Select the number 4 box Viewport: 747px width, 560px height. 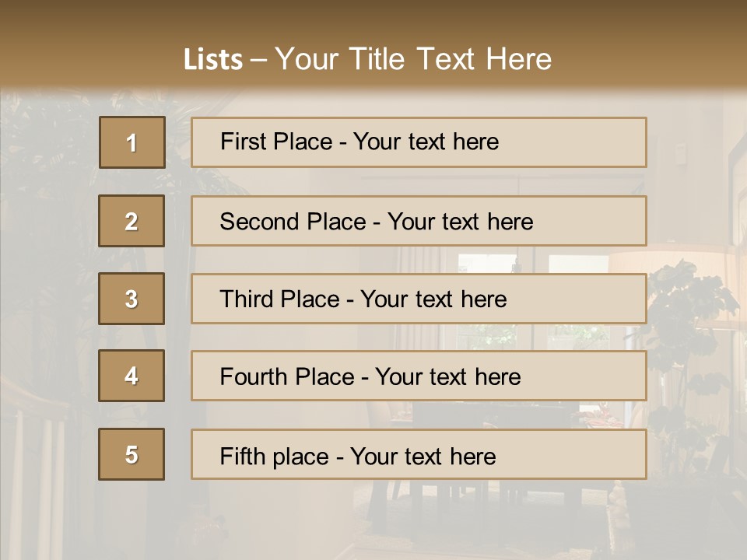coord(132,376)
